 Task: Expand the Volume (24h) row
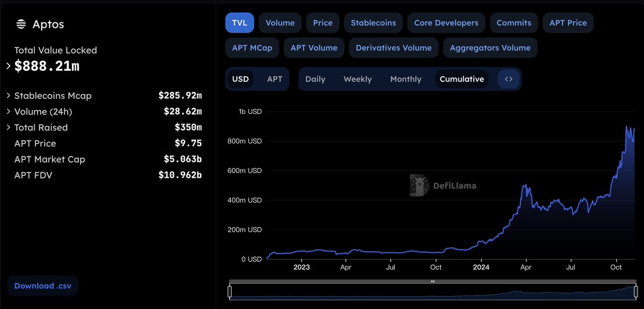coord(9,112)
